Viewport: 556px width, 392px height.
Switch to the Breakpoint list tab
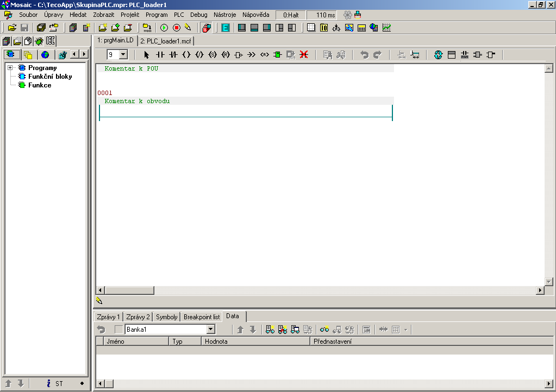(x=202, y=317)
